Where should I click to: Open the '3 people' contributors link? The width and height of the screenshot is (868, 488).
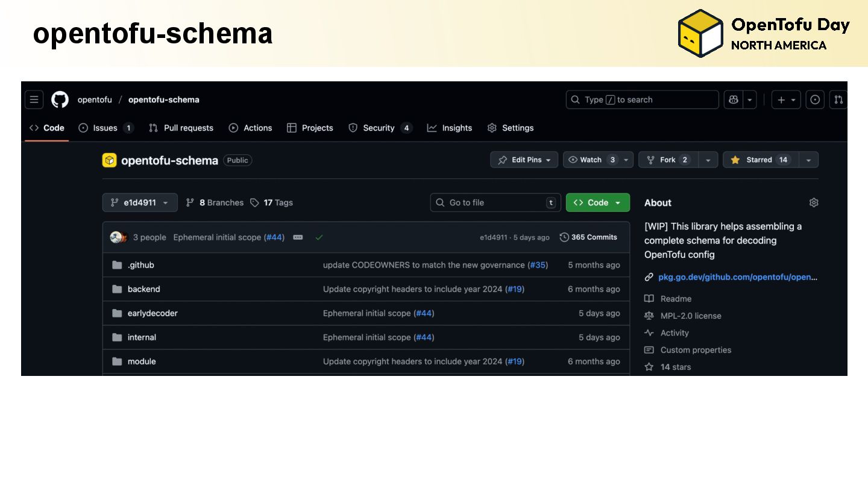click(x=149, y=237)
